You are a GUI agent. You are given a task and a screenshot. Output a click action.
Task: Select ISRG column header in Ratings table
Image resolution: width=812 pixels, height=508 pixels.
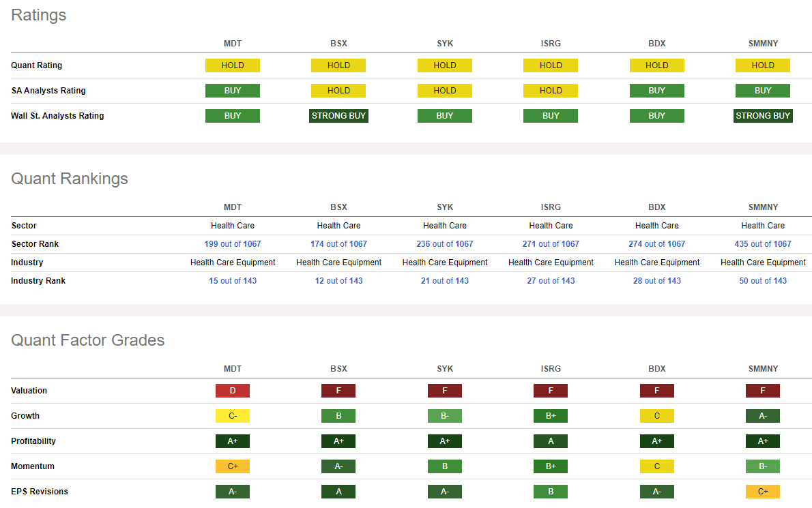[551, 44]
